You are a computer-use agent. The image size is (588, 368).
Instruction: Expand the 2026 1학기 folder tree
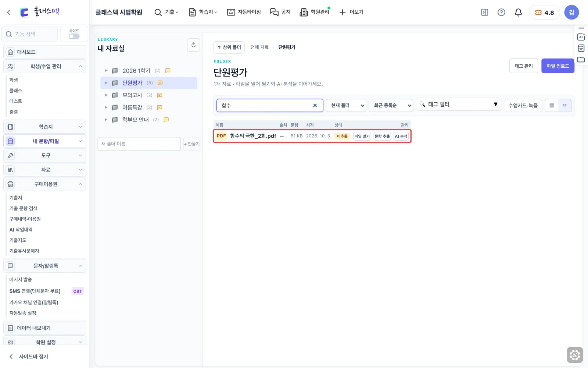tap(106, 71)
